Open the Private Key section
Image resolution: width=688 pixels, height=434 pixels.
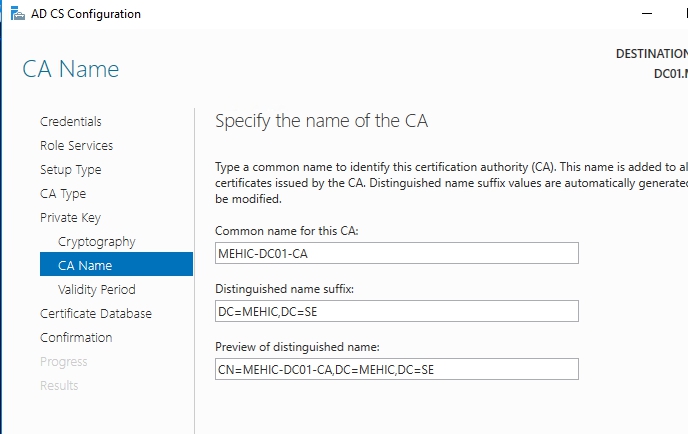(x=70, y=218)
